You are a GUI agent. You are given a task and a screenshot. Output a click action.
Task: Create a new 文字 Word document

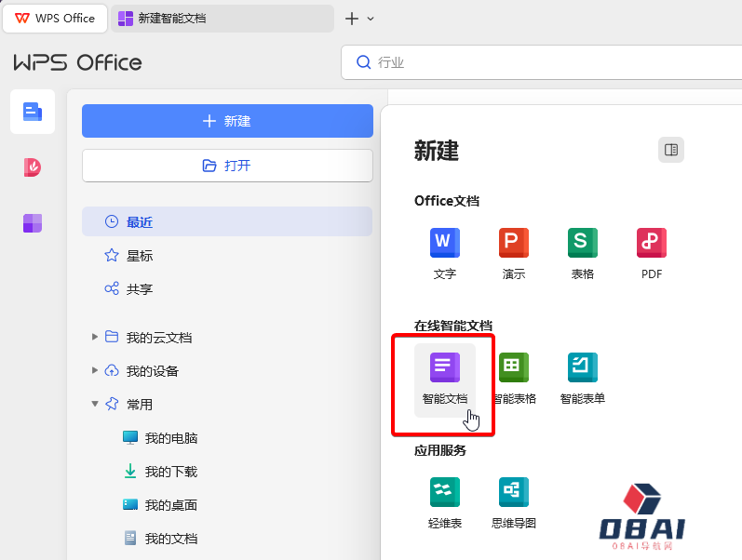(x=444, y=252)
